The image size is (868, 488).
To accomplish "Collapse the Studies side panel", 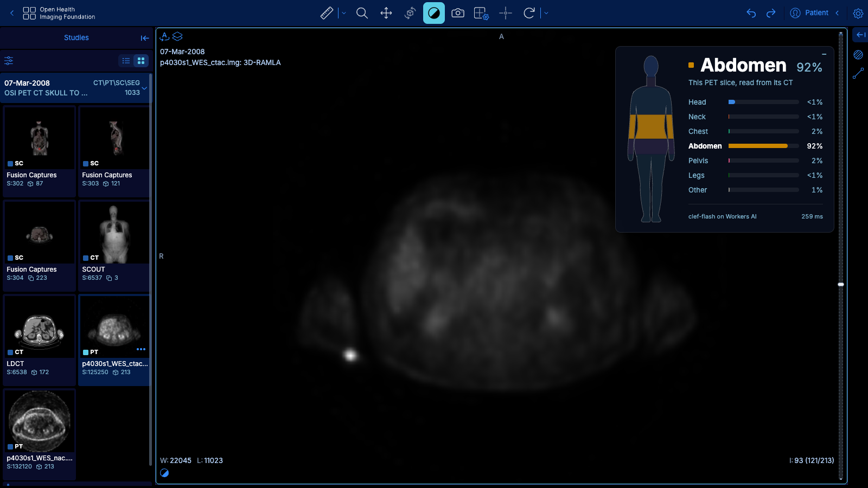I will (x=145, y=38).
